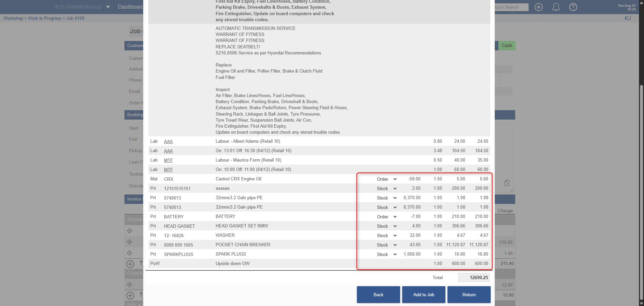
Task: Open Stock dropdown for POCKET CHAIN BREAKER
Action: pos(387,245)
